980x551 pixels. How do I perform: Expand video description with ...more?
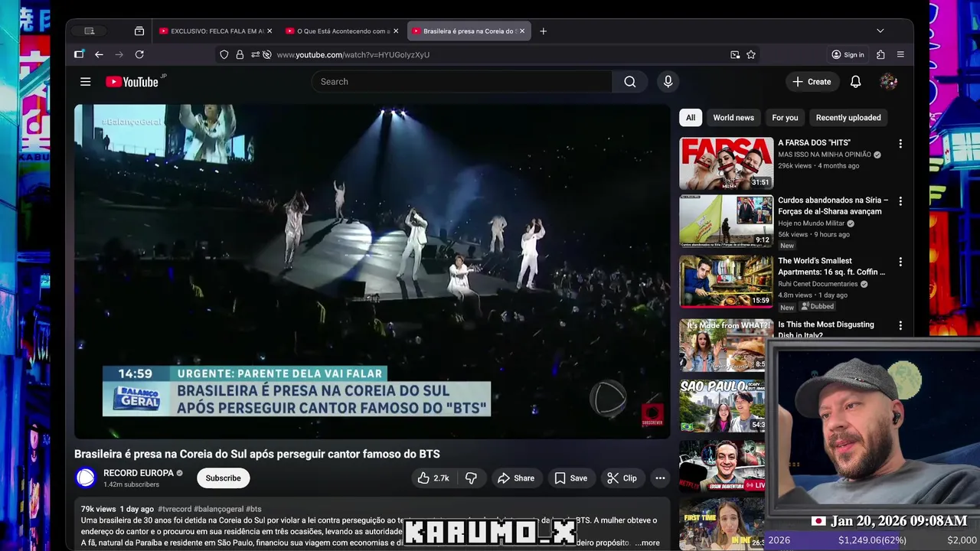(647, 543)
